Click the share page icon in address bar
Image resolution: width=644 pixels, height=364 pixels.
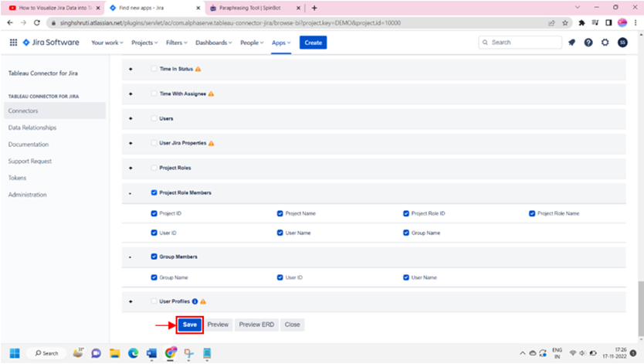pyautogui.click(x=551, y=22)
